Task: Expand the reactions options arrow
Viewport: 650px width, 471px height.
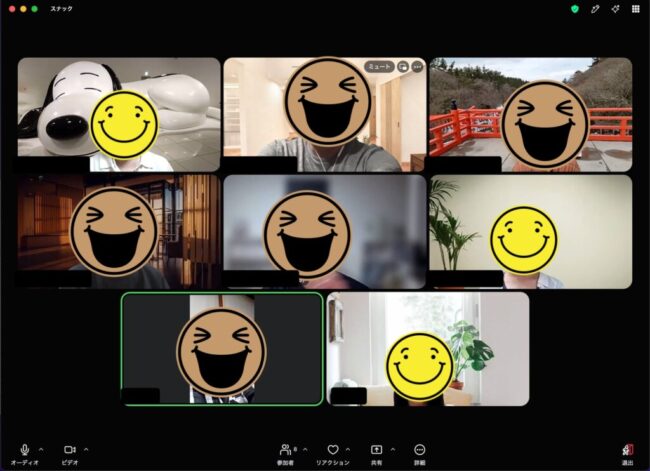Action: 348,449
